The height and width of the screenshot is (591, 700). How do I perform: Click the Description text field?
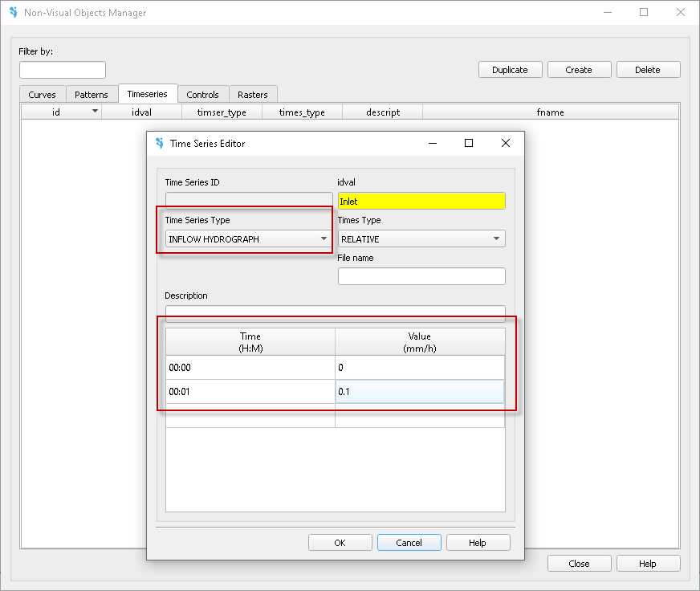tap(335, 313)
